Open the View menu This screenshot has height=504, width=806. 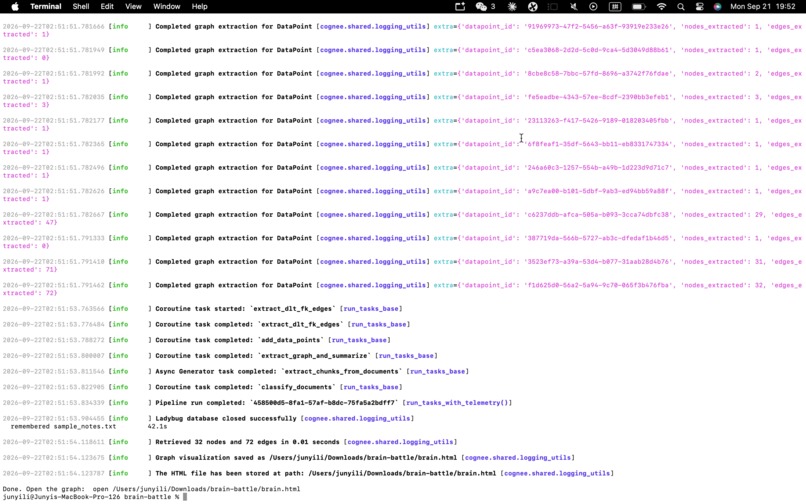133,7
